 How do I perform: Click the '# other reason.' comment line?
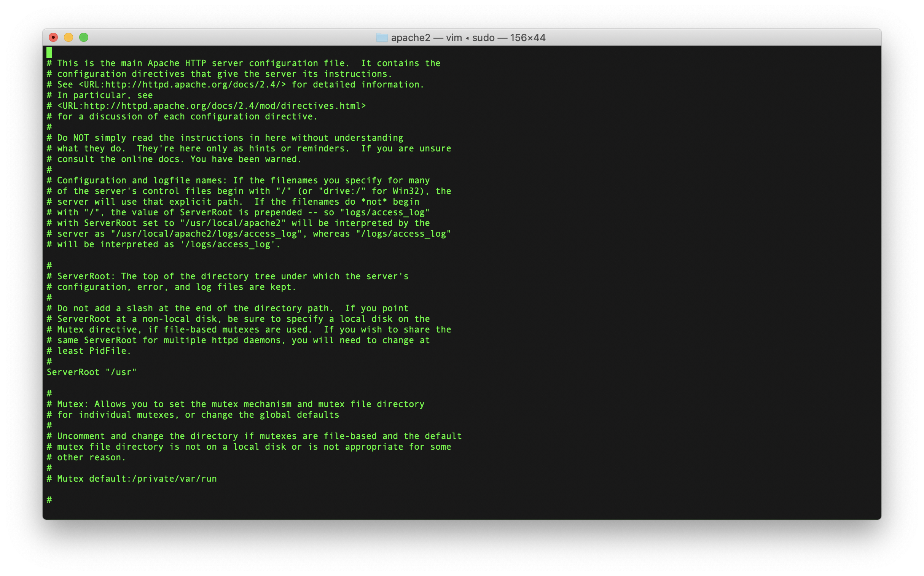86,458
